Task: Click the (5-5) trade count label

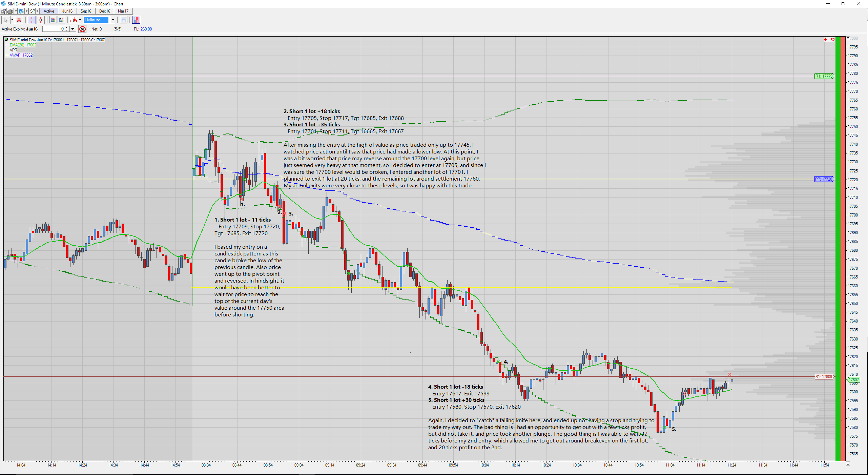Action: coord(118,29)
